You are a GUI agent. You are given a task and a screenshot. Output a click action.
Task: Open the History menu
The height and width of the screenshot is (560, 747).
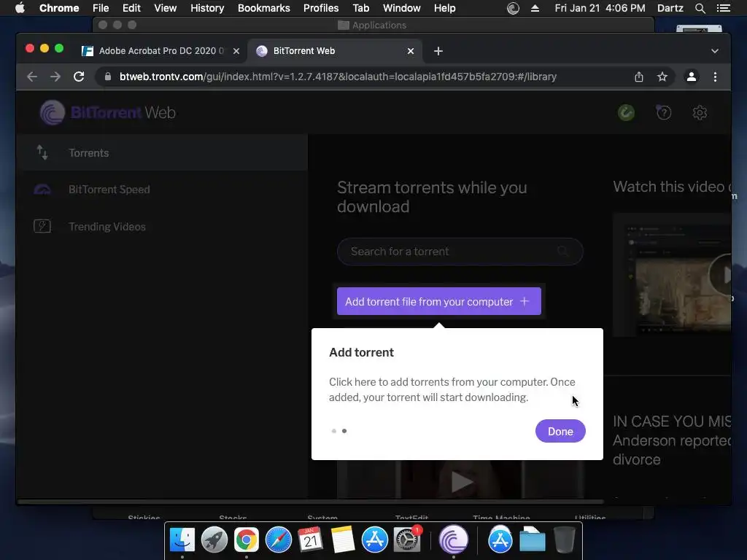tap(207, 8)
